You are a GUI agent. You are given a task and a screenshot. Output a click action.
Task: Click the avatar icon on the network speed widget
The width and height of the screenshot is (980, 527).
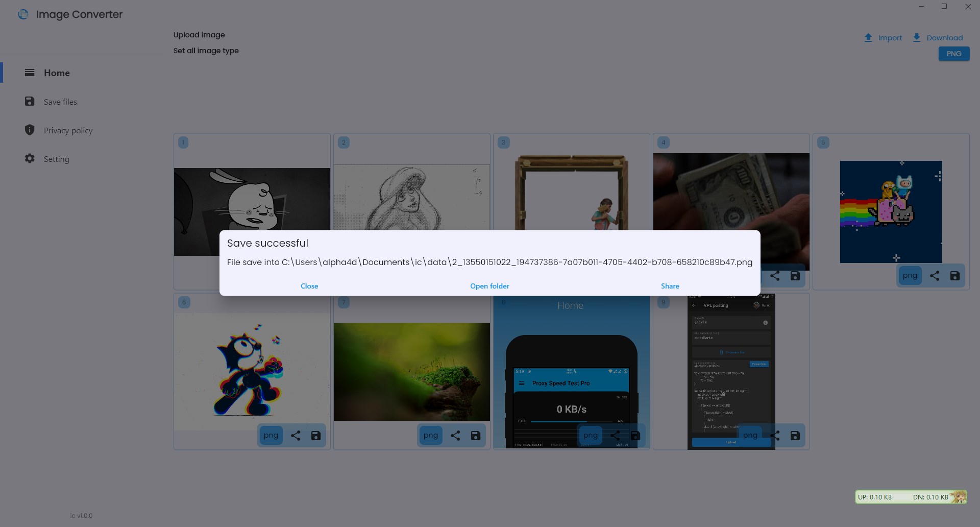click(x=959, y=497)
